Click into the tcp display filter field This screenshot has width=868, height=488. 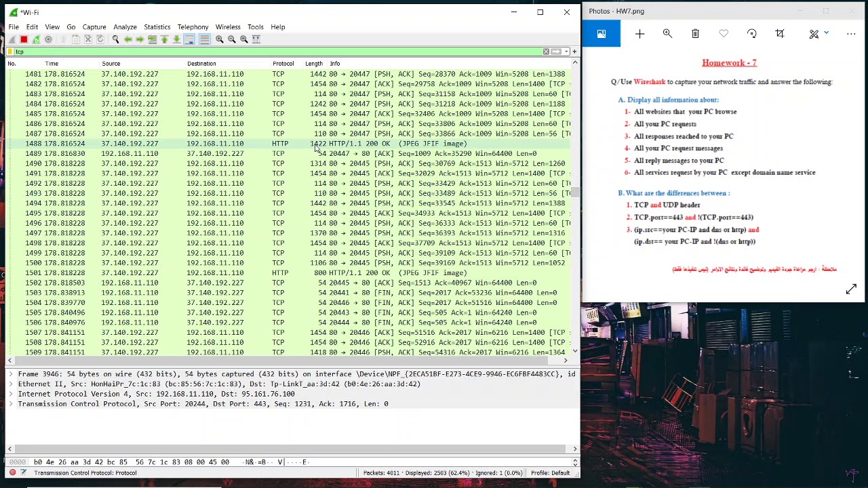[x=278, y=52]
